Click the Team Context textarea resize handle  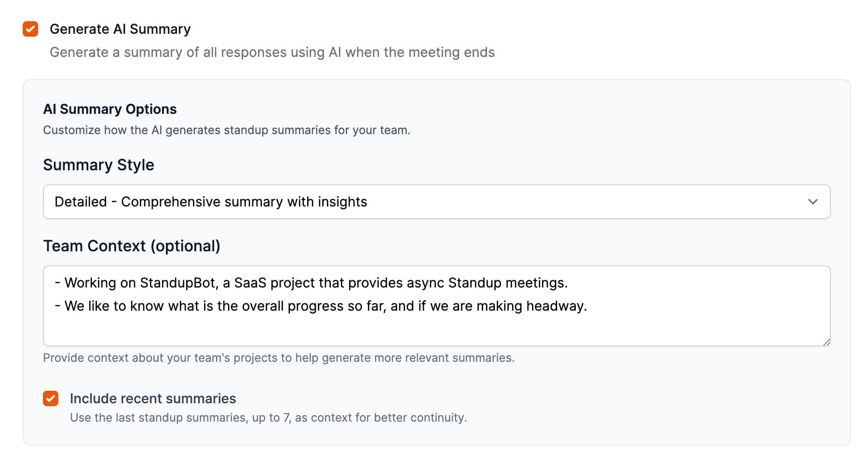(826, 342)
